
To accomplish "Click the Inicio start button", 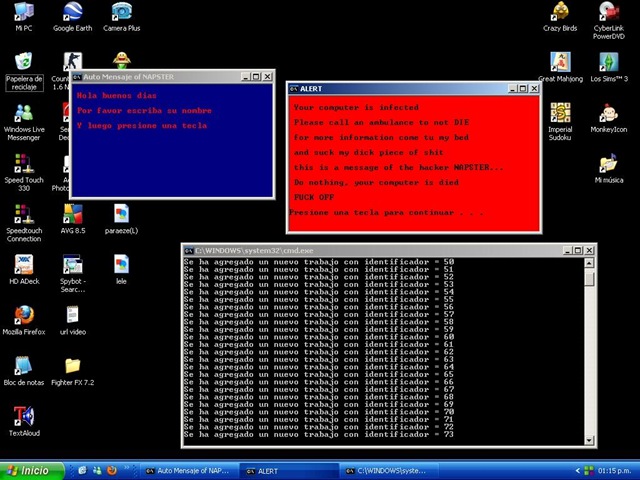I will point(32,471).
